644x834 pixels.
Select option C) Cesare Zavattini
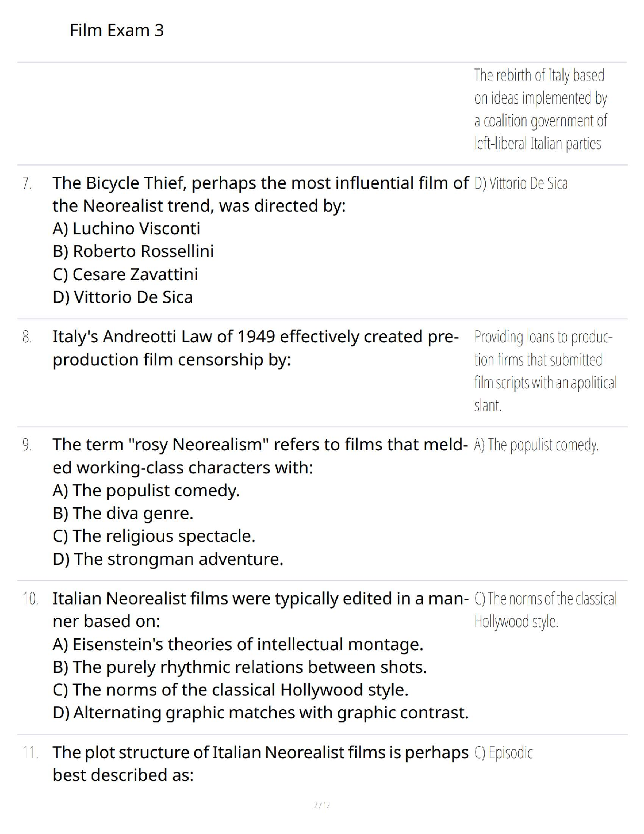pos(125,274)
